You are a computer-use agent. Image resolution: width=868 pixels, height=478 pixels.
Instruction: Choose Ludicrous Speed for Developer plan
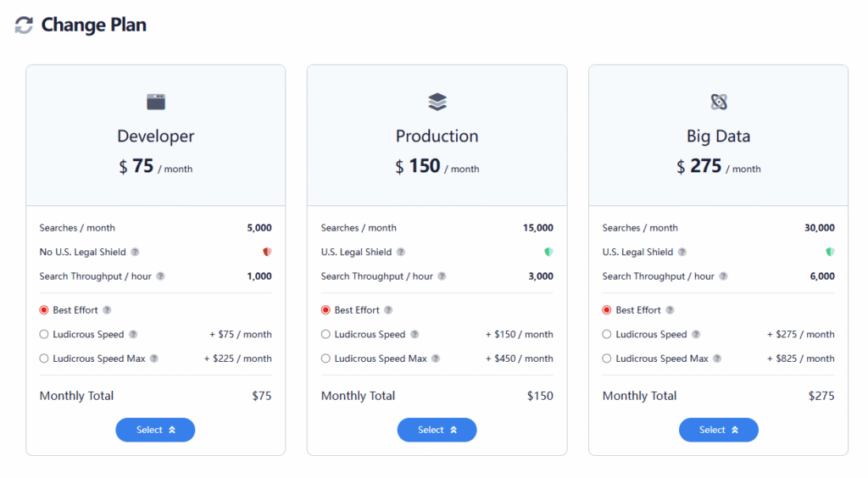[x=44, y=335]
